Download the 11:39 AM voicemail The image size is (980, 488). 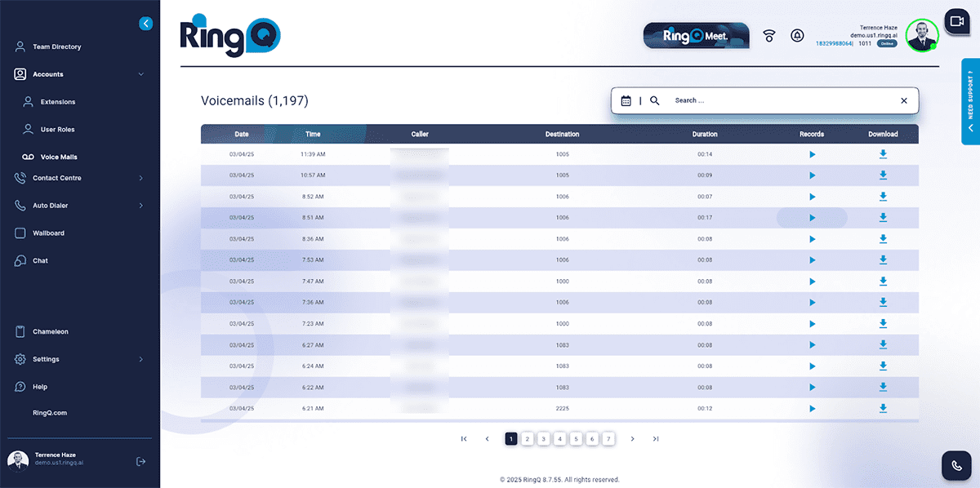[883, 154]
